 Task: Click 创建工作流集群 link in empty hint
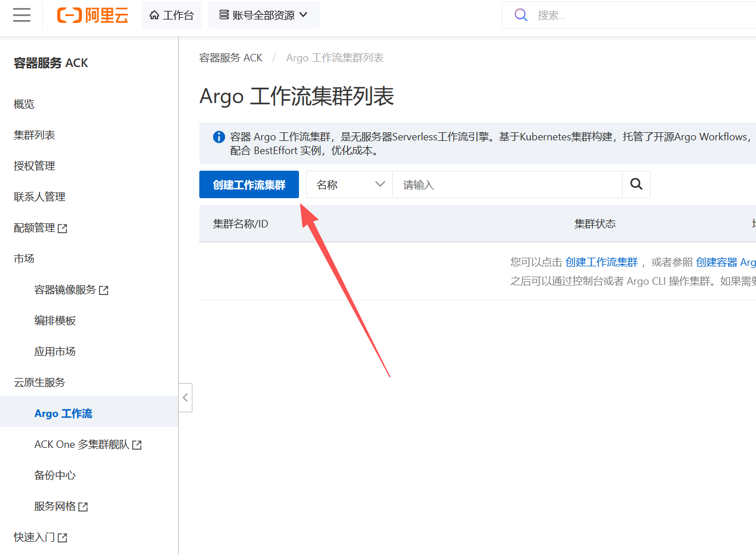click(601, 262)
